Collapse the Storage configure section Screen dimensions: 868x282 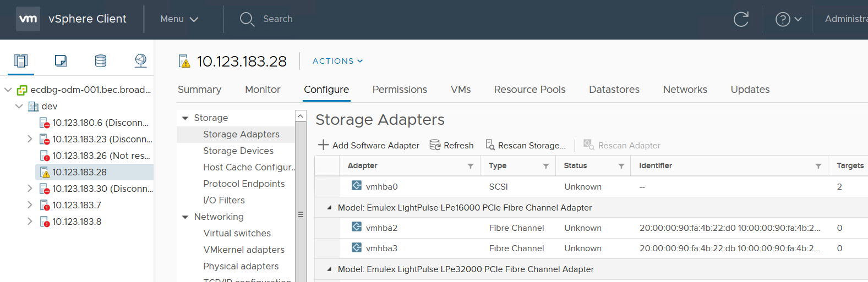tap(185, 118)
